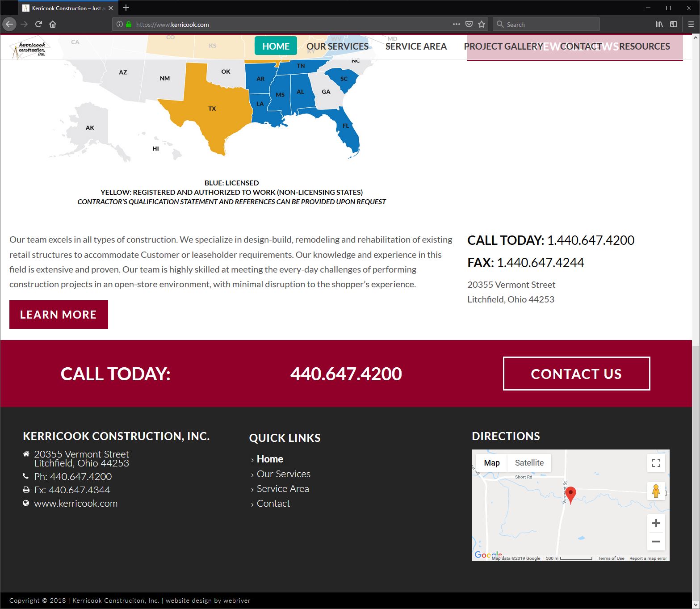Click South Carolina on the map
The height and width of the screenshot is (609, 700).
click(343, 79)
